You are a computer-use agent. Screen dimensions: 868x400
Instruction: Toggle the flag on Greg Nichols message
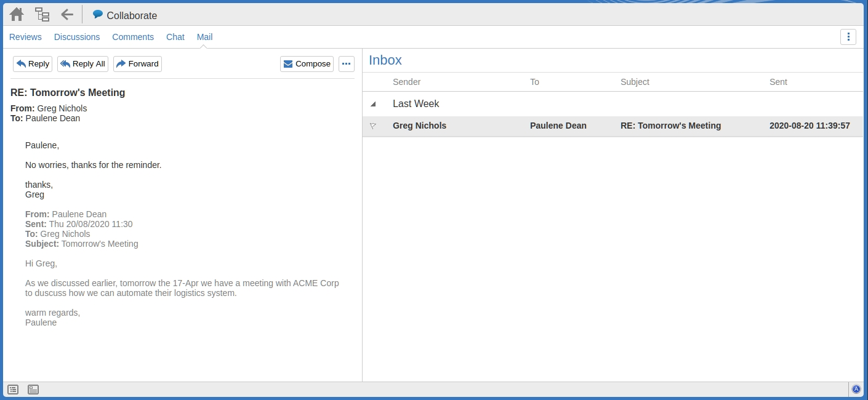click(373, 126)
